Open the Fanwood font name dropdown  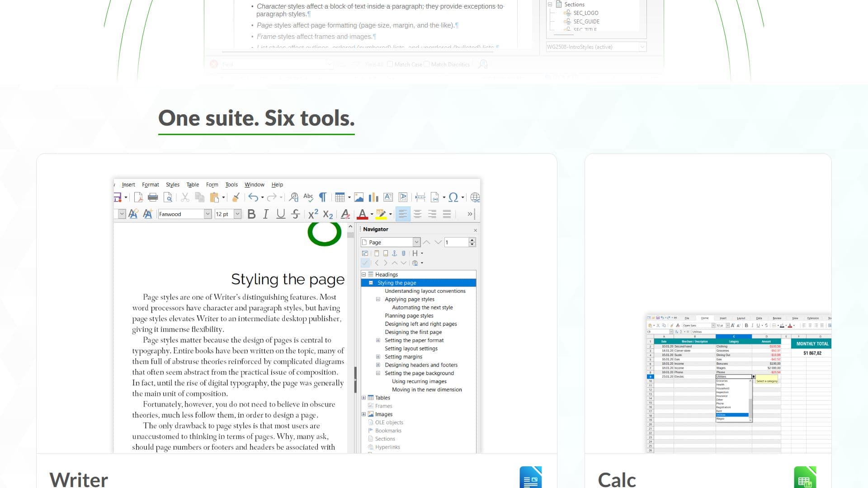click(x=208, y=214)
